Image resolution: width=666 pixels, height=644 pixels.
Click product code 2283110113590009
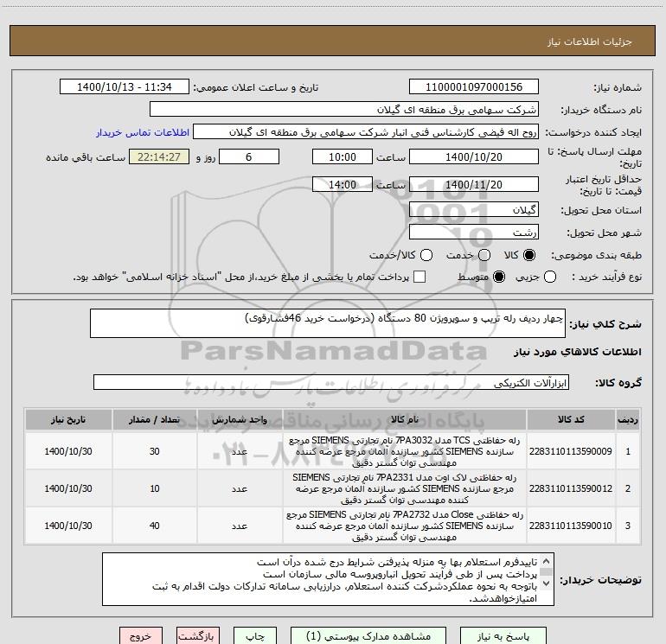(571, 451)
